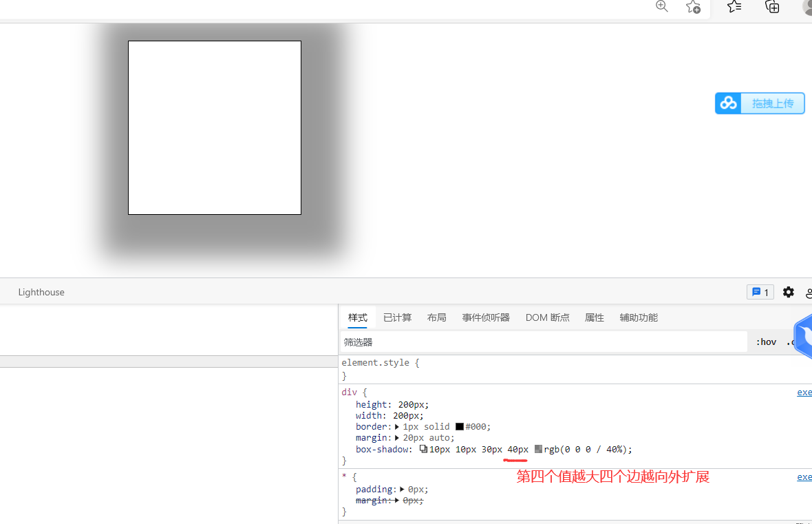The height and width of the screenshot is (524, 812).
Task: Focus the 筛选器 filter input
Action: pos(543,342)
